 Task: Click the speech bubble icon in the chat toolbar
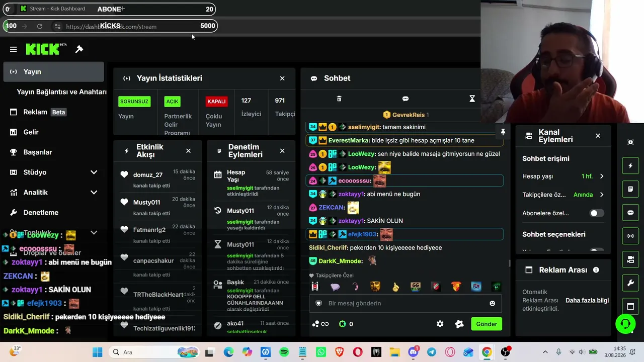[x=406, y=99]
